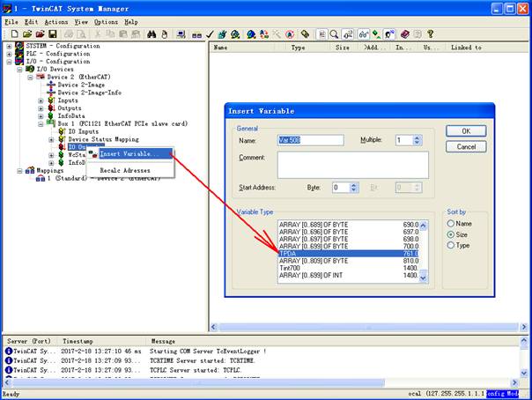Click the checkmark icon in the toolbar
The height and width of the screenshot is (400, 532).
(x=210, y=34)
